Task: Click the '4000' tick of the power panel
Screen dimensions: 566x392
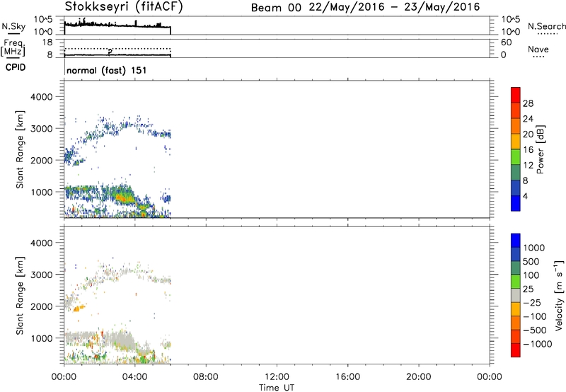Action: click(x=42, y=97)
